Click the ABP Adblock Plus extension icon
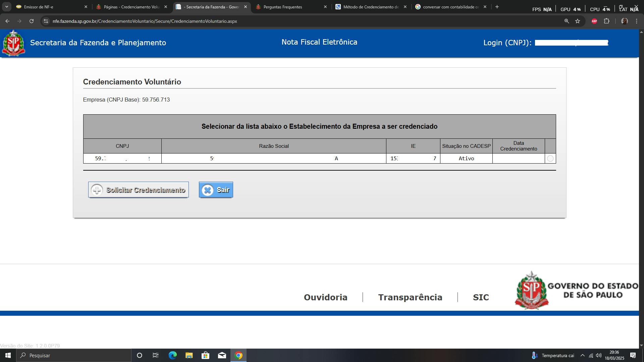Screen dimensions: 644x362 coord(594,21)
